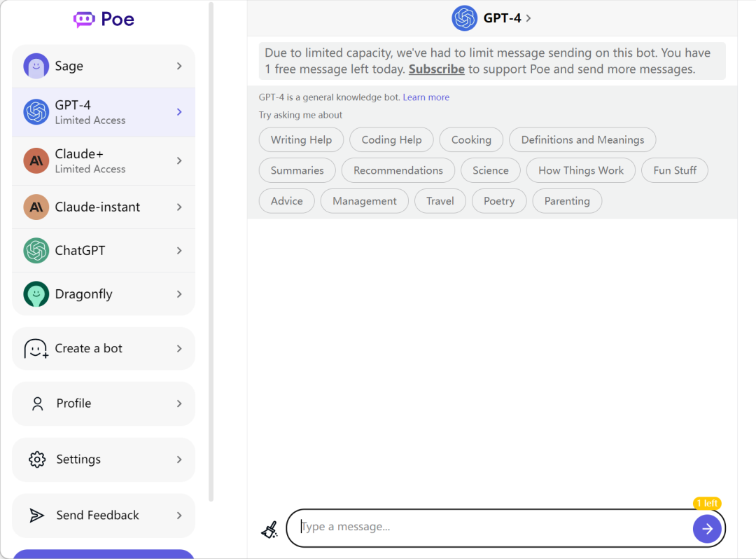Focus the Type a message input field
The height and width of the screenshot is (559, 756).
click(x=490, y=527)
